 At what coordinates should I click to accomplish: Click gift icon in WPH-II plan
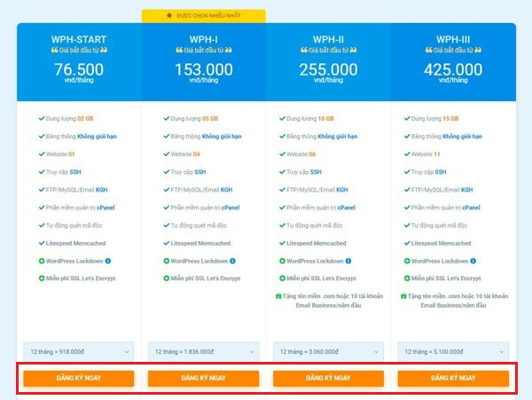(278, 296)
